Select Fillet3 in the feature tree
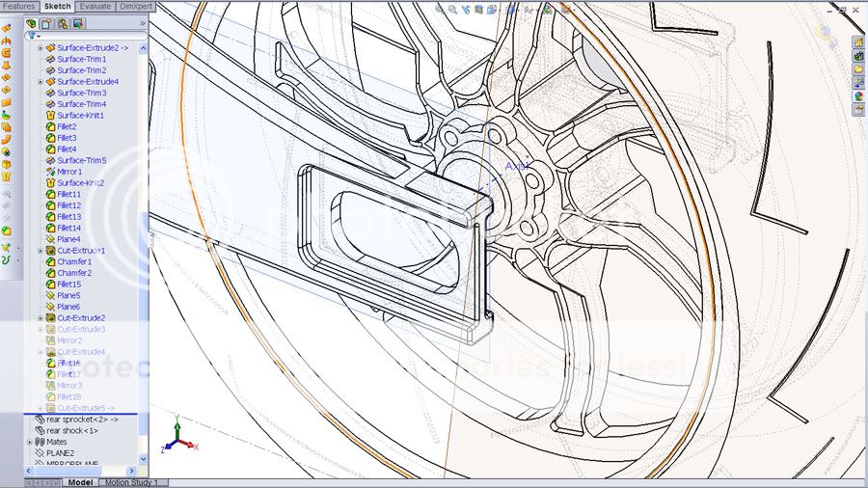 pos(67,138)
